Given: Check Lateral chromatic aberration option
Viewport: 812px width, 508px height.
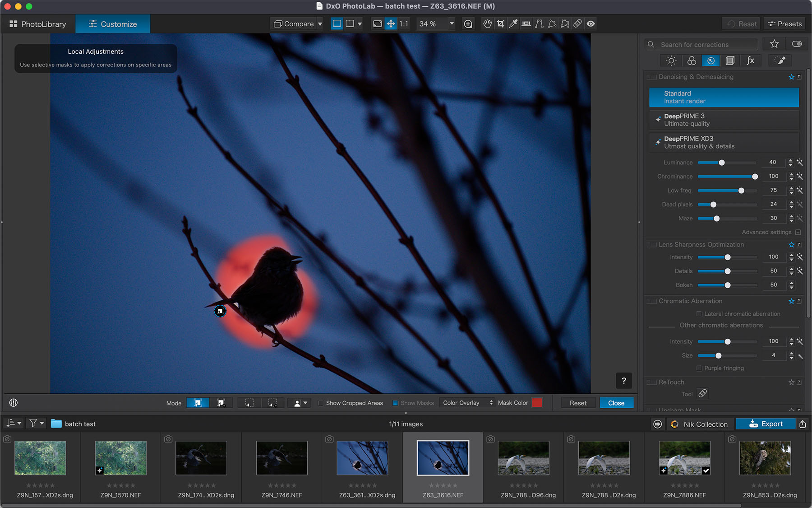Looking at the screenshot, I should pyautogui.click(x=699, y=314).
